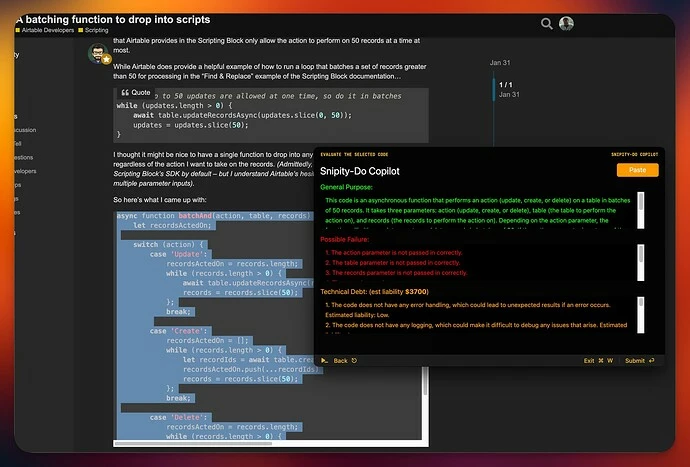Click the Technical Debt section scrollbar
This screenshot has width=690, height=467.
click(641, 315)
